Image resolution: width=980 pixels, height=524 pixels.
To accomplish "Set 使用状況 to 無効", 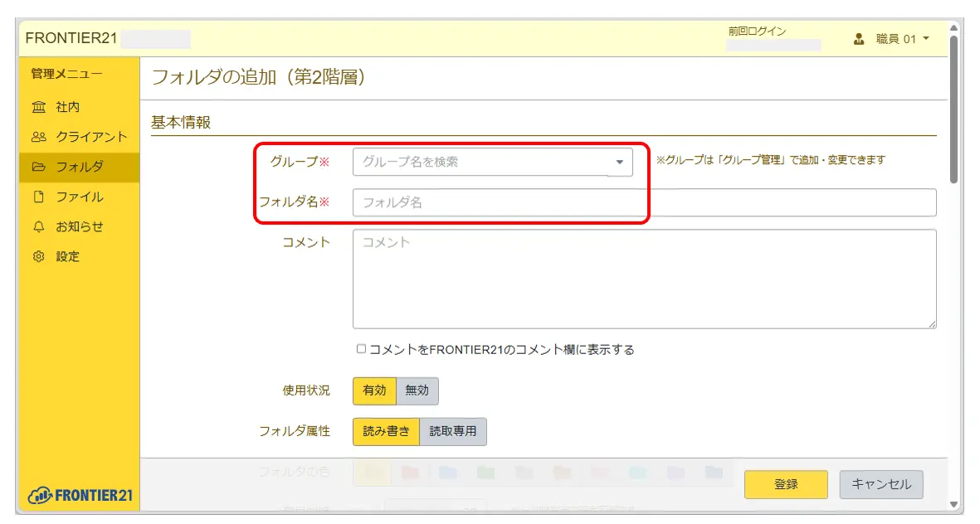I will pyautogui.click(x=417, y=391).
